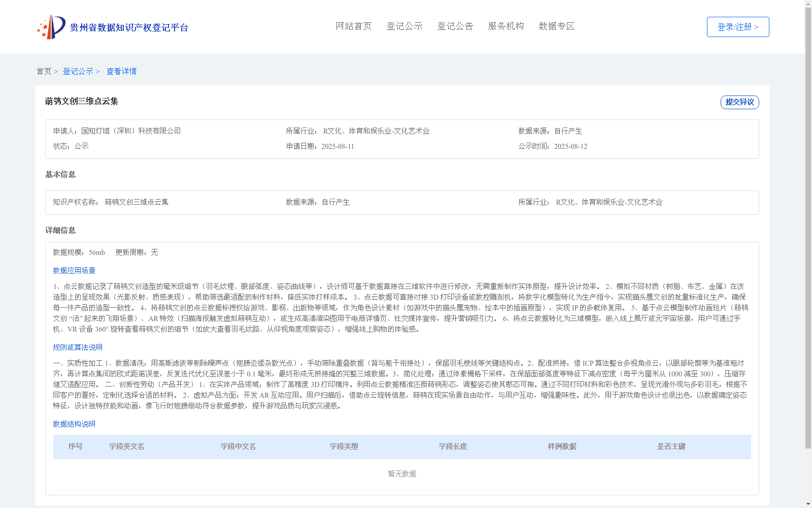812x508 pixels.
Task: Click the platform logo icon
Action: click(51, 27)
